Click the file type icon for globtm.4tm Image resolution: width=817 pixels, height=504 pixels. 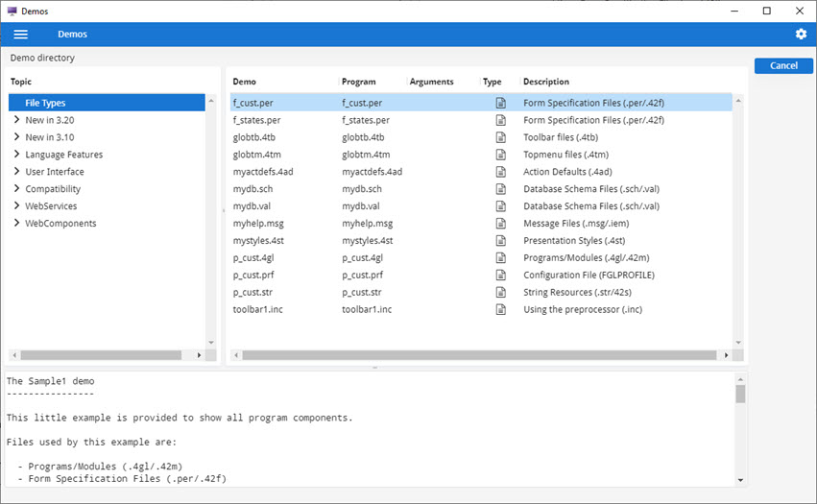501,155
